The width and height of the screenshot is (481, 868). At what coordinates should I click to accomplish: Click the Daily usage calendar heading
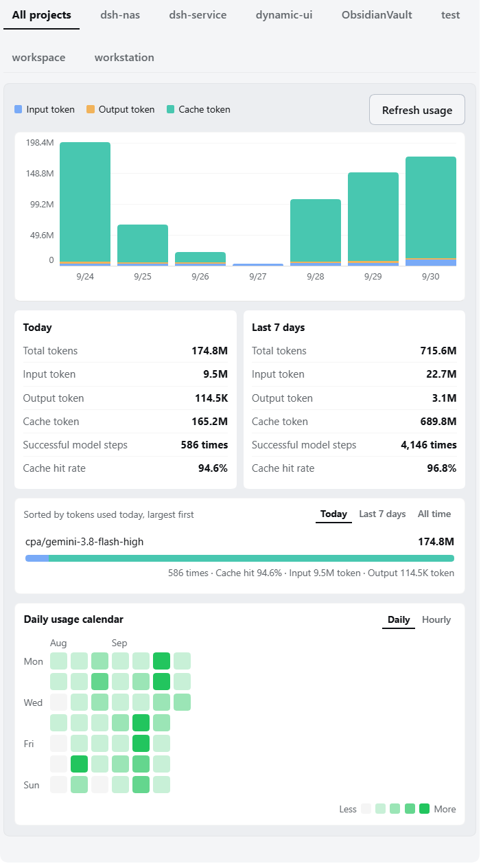coord(73,619)
